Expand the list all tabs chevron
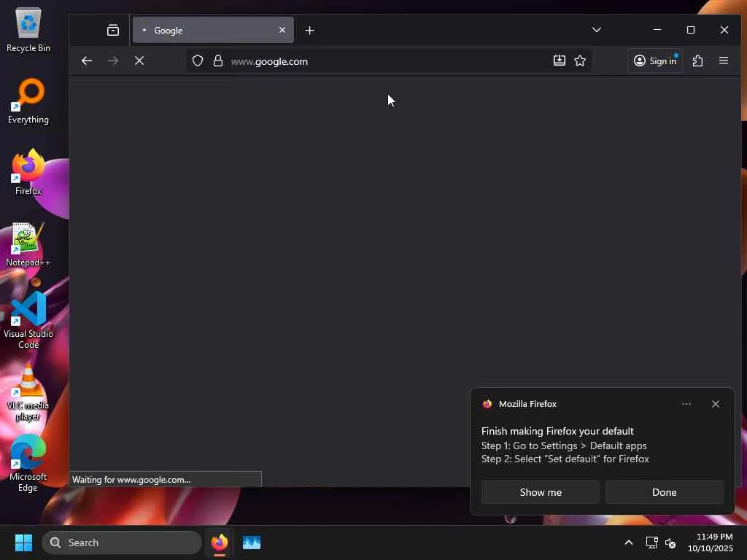Image resolution: width=747 pixels, height=560 pixels. click(x=597, y=30)
